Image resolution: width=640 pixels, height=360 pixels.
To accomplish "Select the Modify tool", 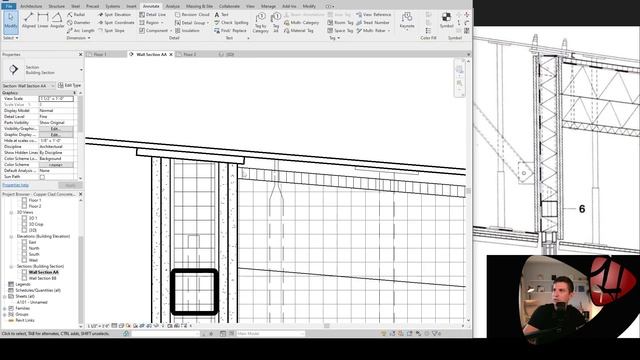I will tap(11, 21).
